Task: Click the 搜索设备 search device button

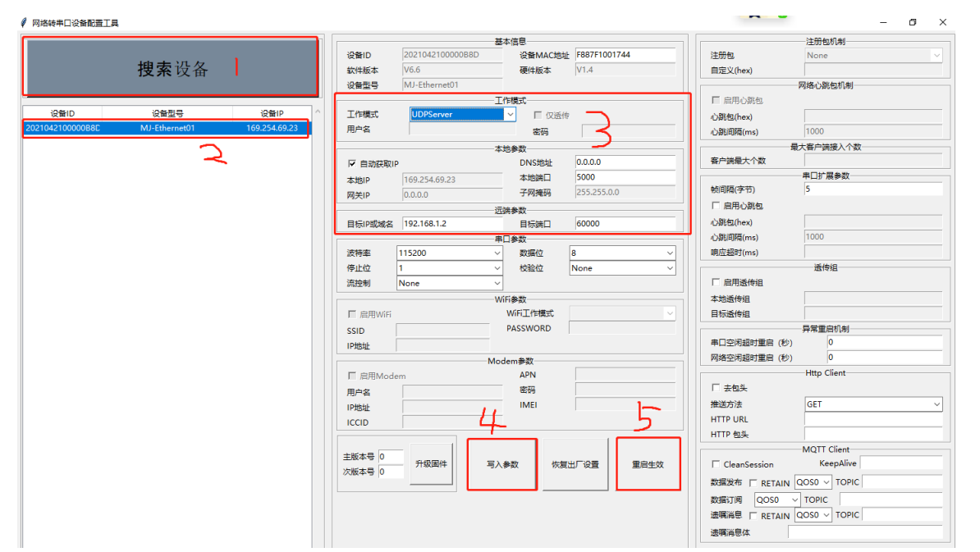Action: point(171,68)
